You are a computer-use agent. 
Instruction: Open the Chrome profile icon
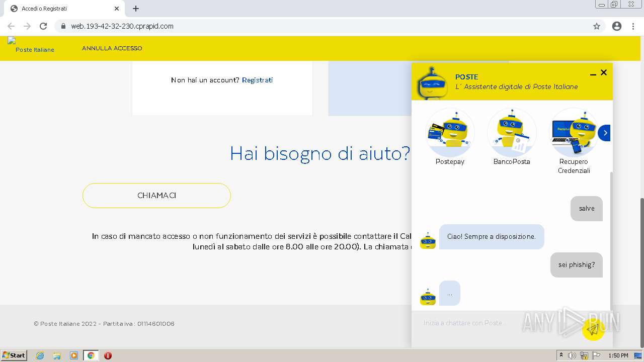pyautogui.click(x=617, y=26)
